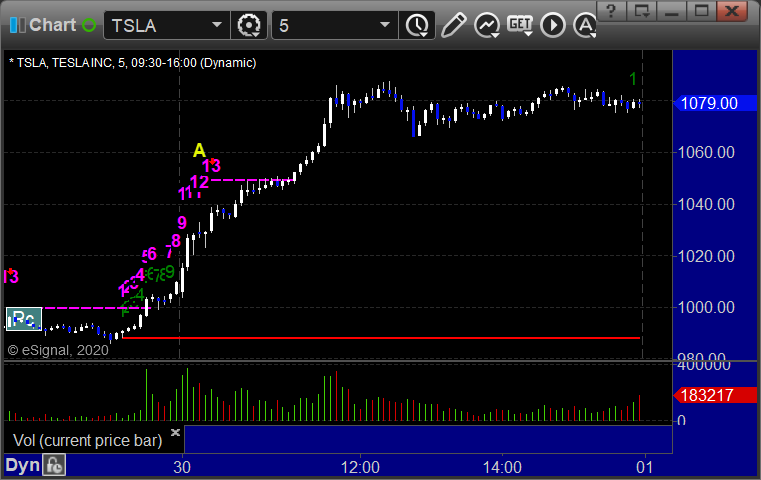The height and width of the screenshot is (480, 761).
Task: Open the studies chart-line icon
Action: pyautogui.click(x=487, y=25)
